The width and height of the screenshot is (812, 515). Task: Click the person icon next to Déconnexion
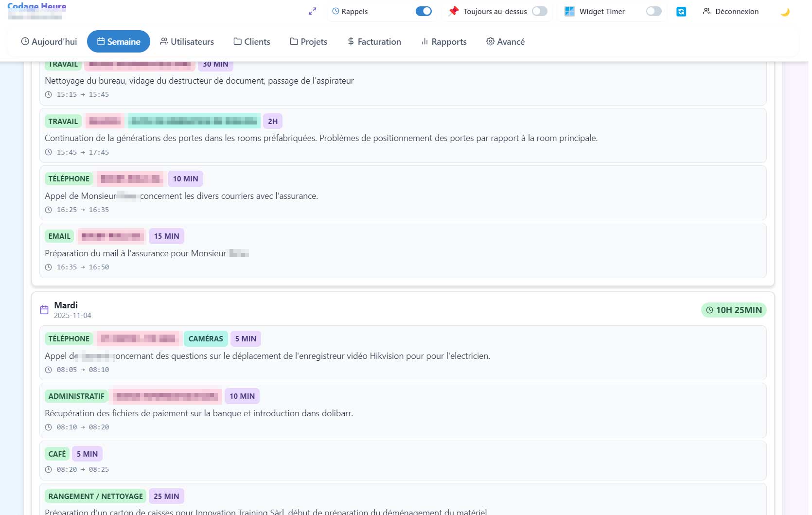pos(706,11)
